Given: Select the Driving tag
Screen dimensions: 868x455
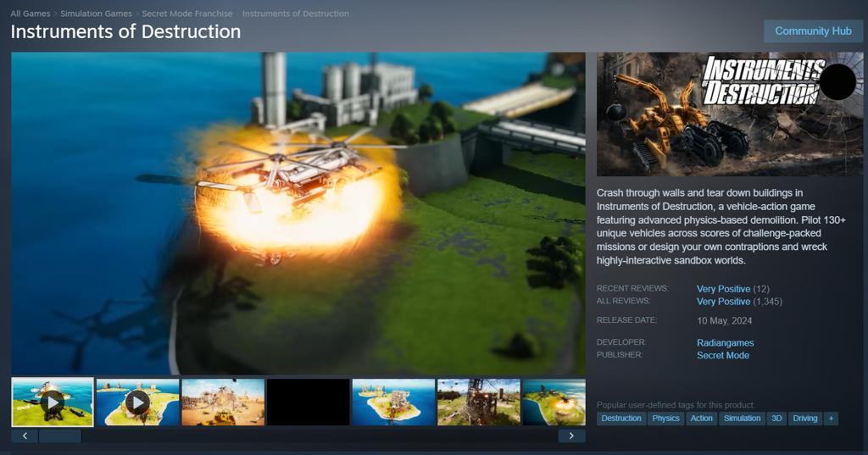Looking at the screenshot, I should coord(805,419).
